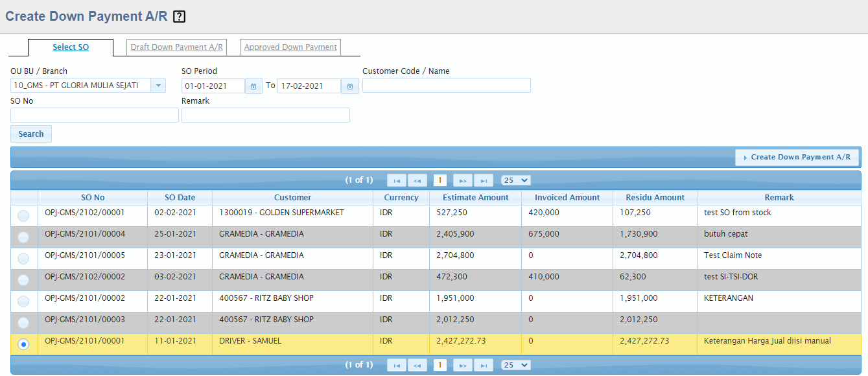Go to previous page in top paginator
The width and height of the screenshot is (868, 376).
[x=417, y=180]
